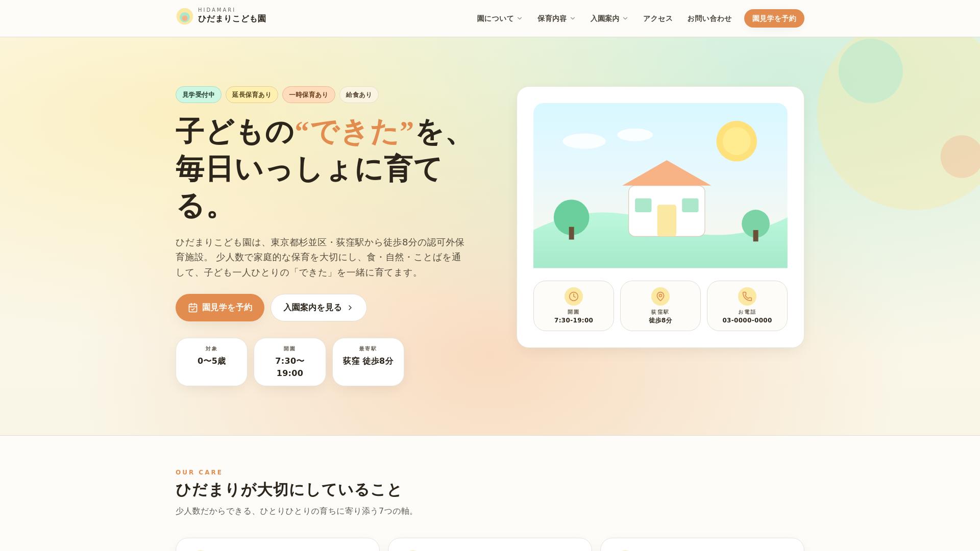Image resolution: width=980 pixels, height=551 pixels.
Task: Click the 入園案内を見る button
Action: point(318,308)
